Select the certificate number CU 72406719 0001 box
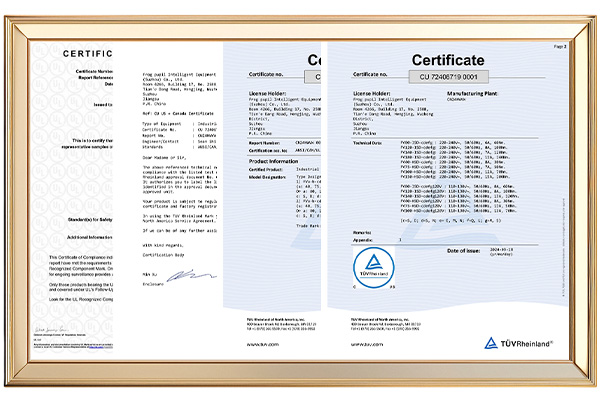 (448, 76)
